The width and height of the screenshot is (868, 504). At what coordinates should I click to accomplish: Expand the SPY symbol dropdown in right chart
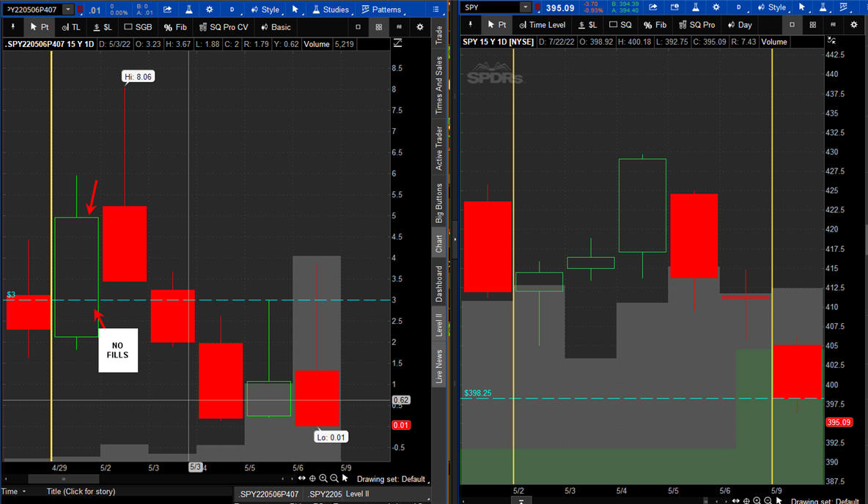526,7
